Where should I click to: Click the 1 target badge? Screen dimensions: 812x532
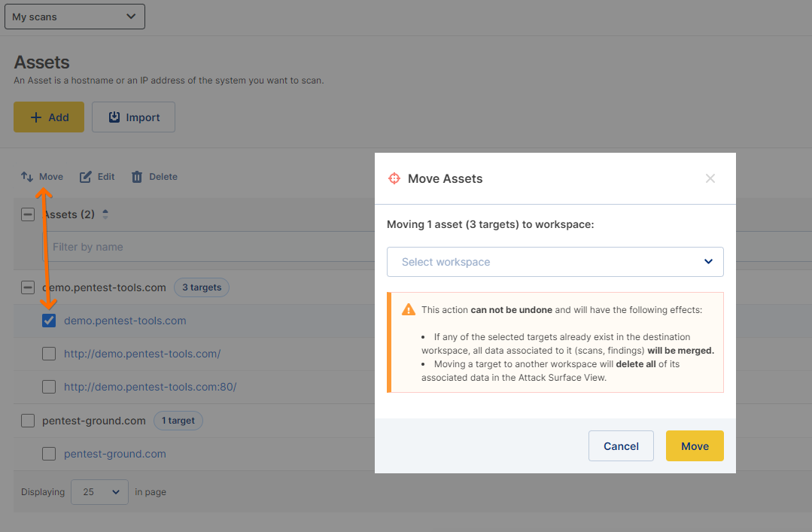point(178,421)
